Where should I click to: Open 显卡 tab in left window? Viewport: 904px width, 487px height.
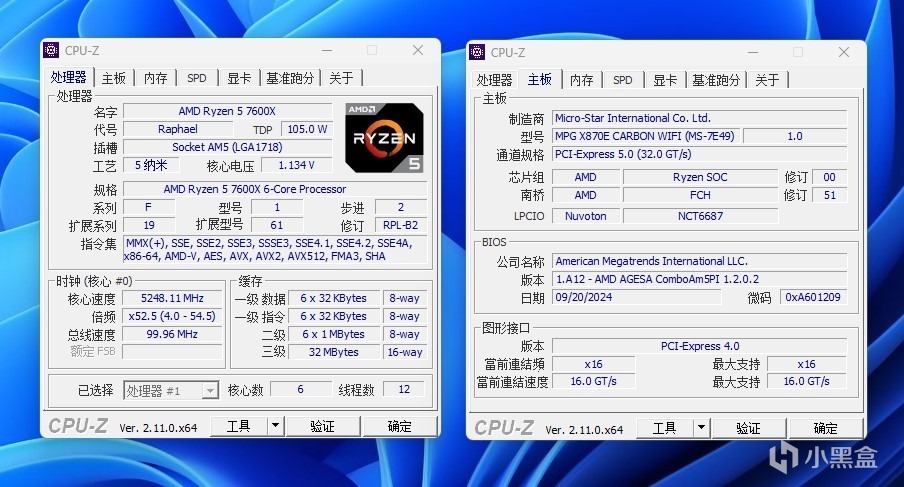pyautogui.click(x=239, y=78)
